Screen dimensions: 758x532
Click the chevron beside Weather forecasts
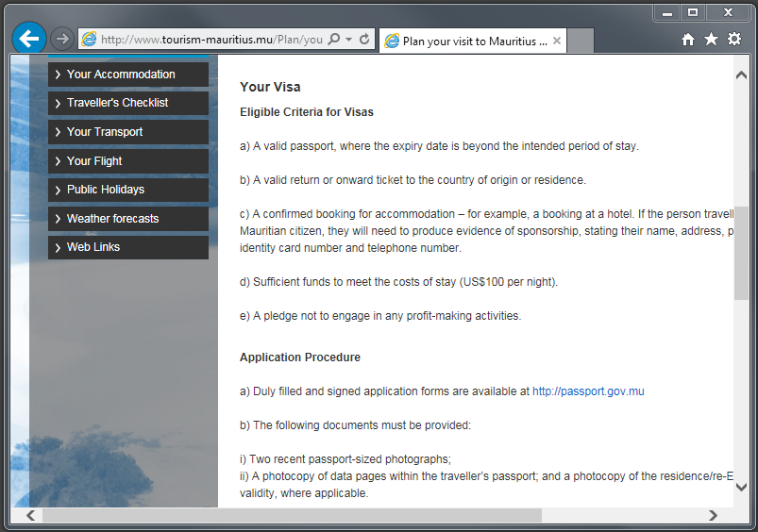pos(58,219)
